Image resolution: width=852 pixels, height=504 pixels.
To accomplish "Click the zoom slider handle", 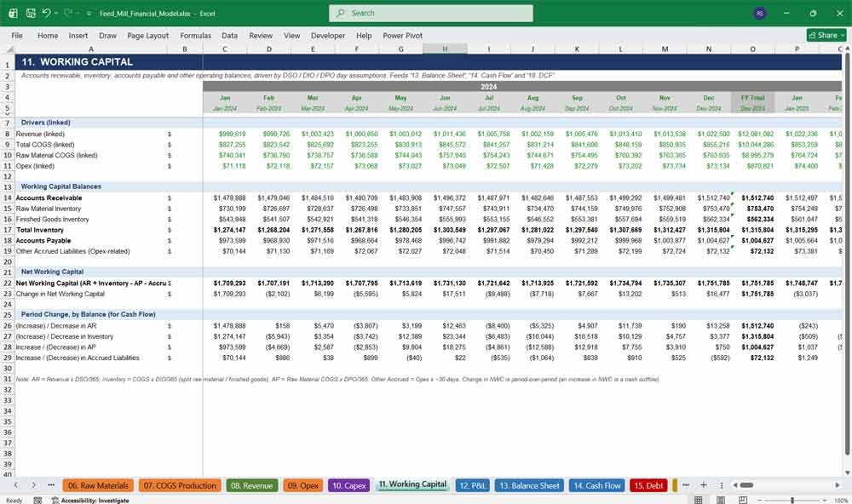I will (792, 501).
